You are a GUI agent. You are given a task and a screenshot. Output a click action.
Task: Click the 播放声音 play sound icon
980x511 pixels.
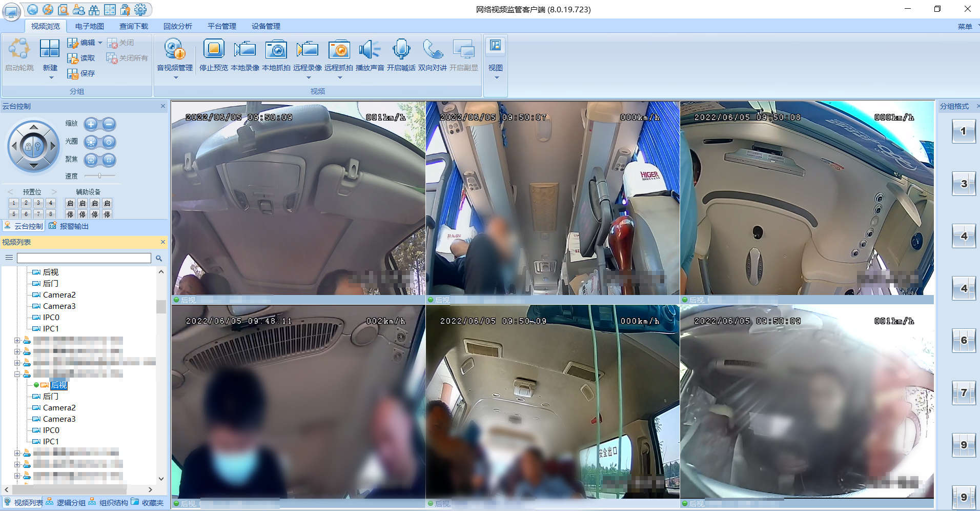370,50
